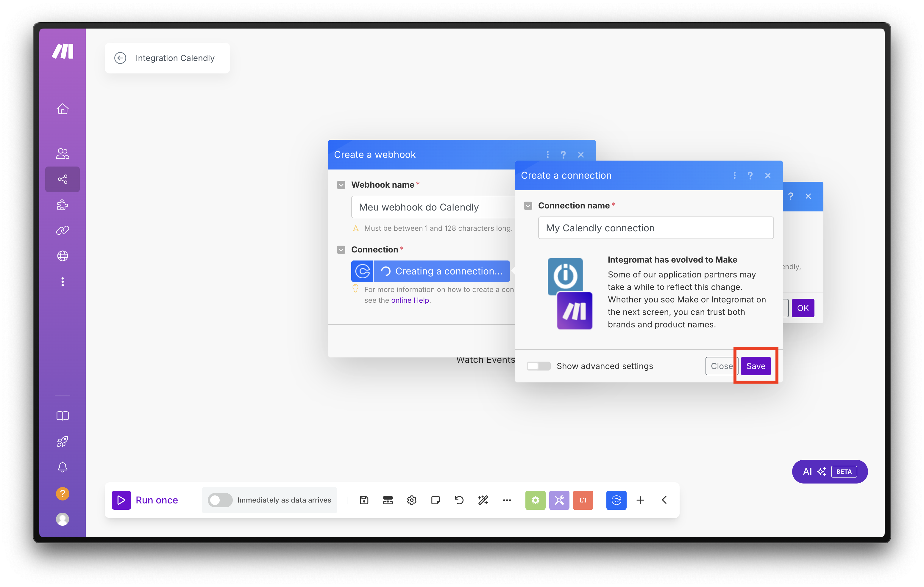
Task: Open the Team people icon in sidebar
Action: pos(62,153)
